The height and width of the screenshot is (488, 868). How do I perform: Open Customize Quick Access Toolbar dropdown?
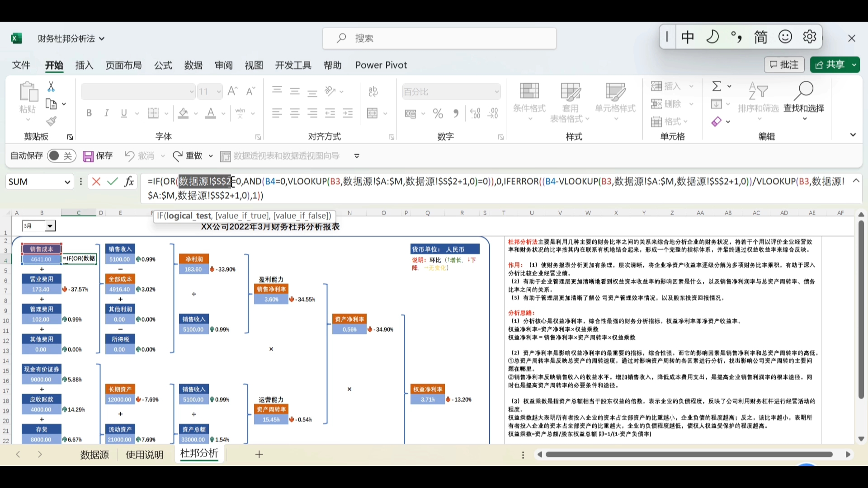[x=357, y=156]
